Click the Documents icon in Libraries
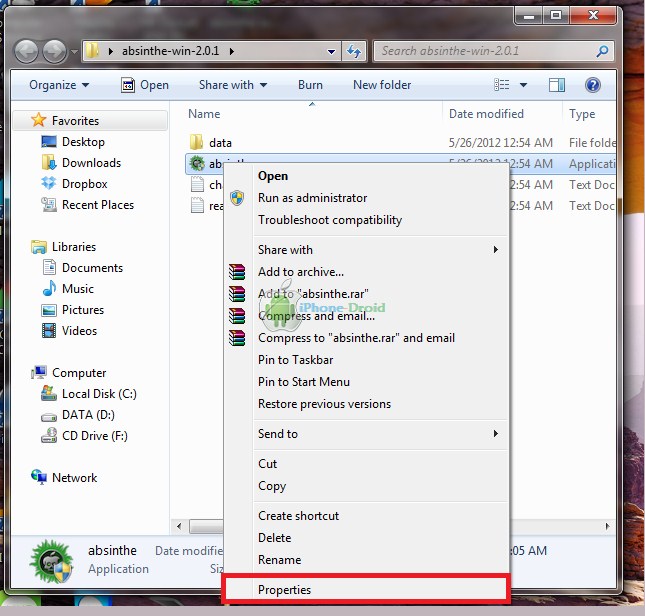 49,267
